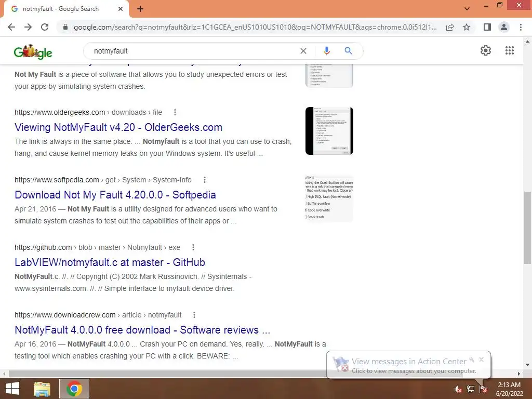Viewport: 532px width, 399px height.
Task: Click the vertical scrollbar thumb
Action: (x=527, y=228)
